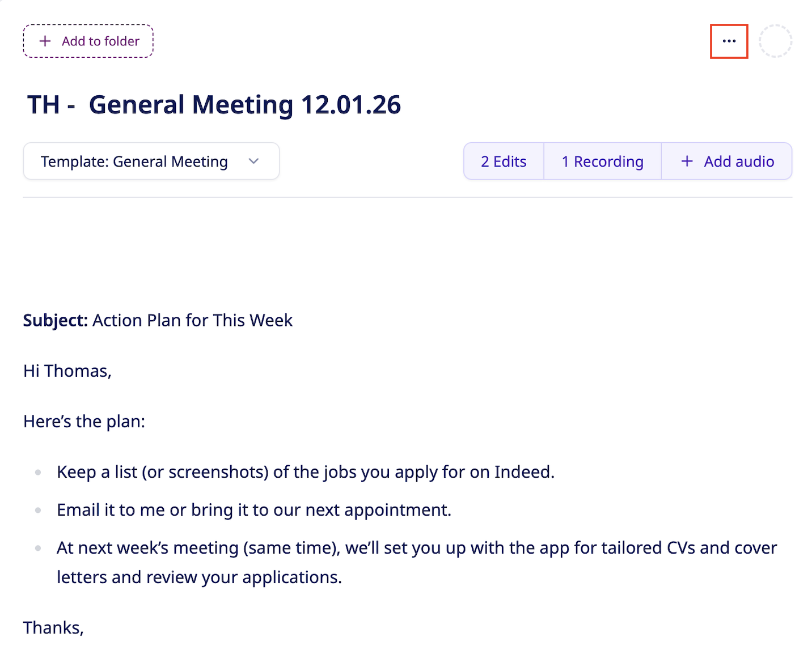Place cursor in the Hi Thomas line
812x646 pixels.
coord(67,371)
